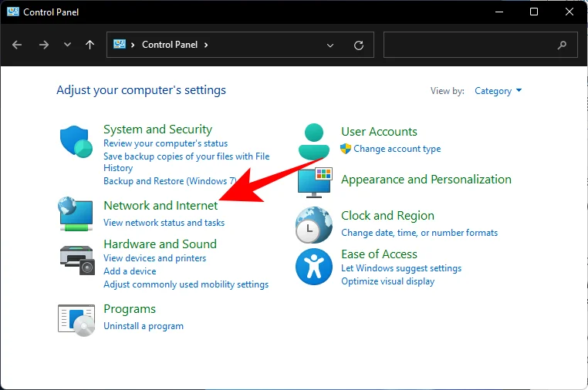Go back with the left arrow

(x=17, y=45)
